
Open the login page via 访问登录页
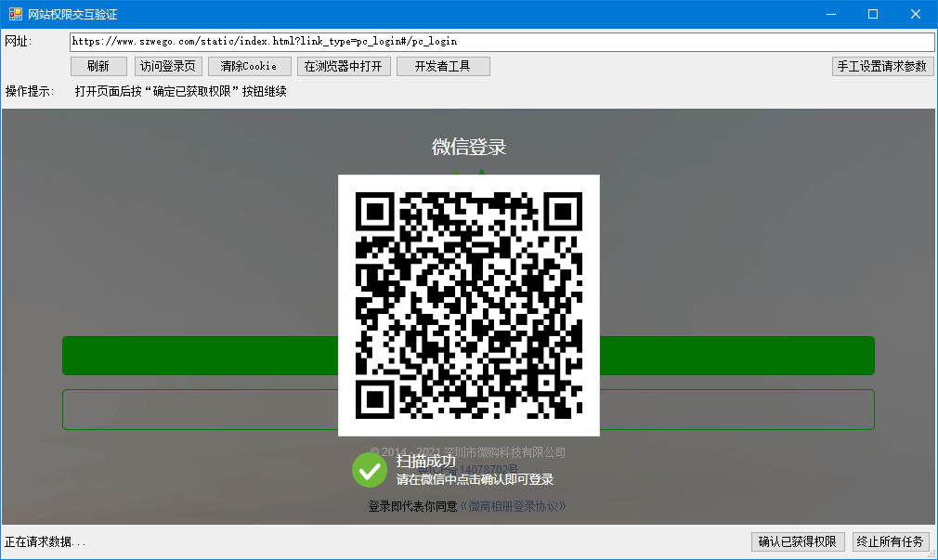[168, 67]
